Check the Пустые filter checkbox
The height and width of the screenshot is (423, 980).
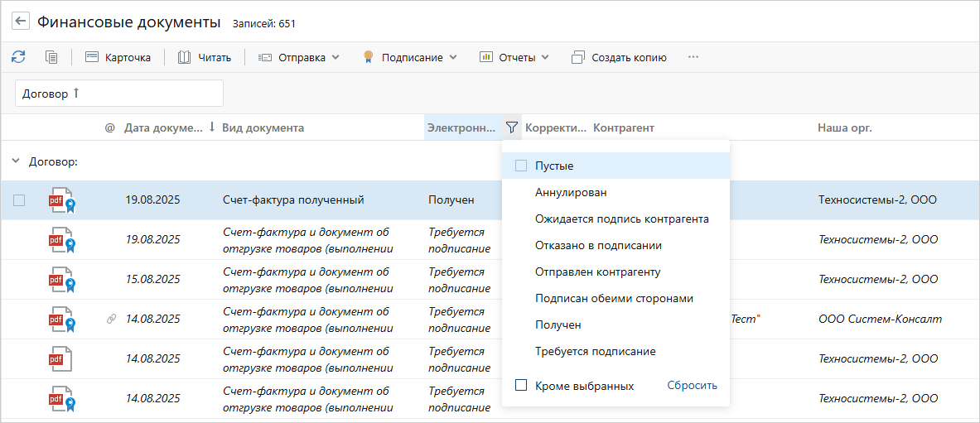(x=521, y=166)
